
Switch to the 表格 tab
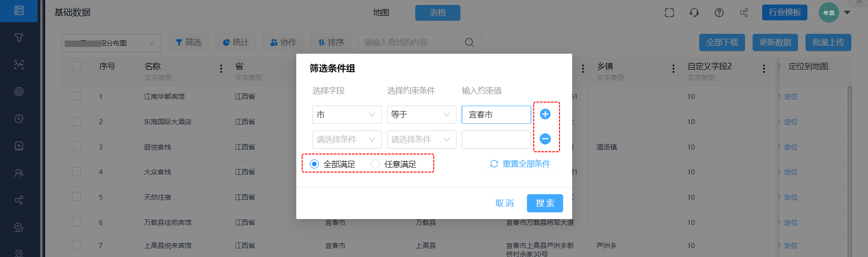click(x=437, y=13)
